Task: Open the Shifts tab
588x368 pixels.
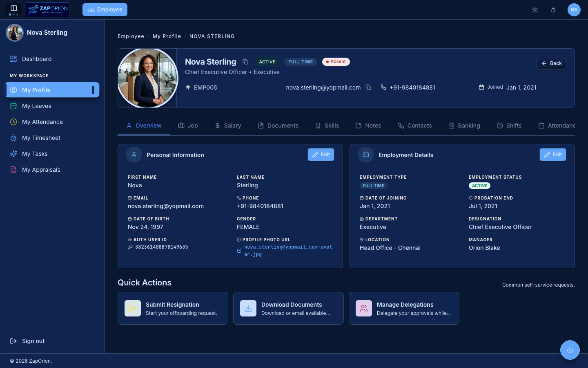Action: (509, 126)
